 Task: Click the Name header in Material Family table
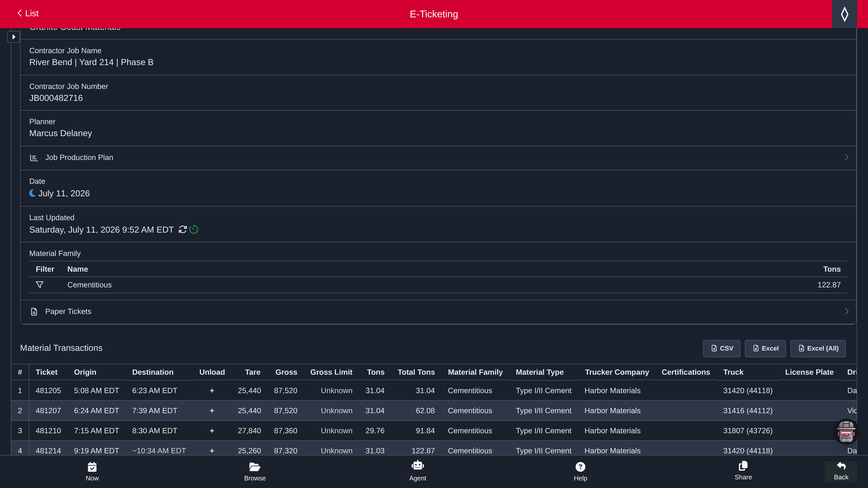coord(78,269)
